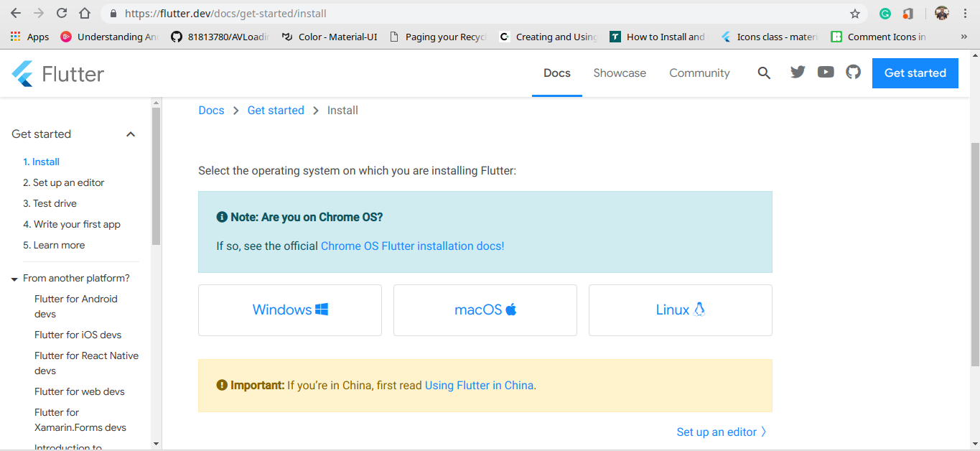Open the Docs nav tab
980x451 pixels.
point(557,73)
